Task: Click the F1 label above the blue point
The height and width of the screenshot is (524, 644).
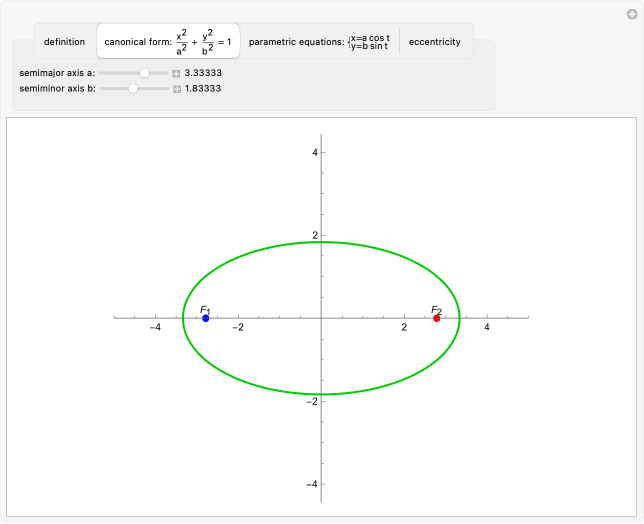Action: pos(205,309)
